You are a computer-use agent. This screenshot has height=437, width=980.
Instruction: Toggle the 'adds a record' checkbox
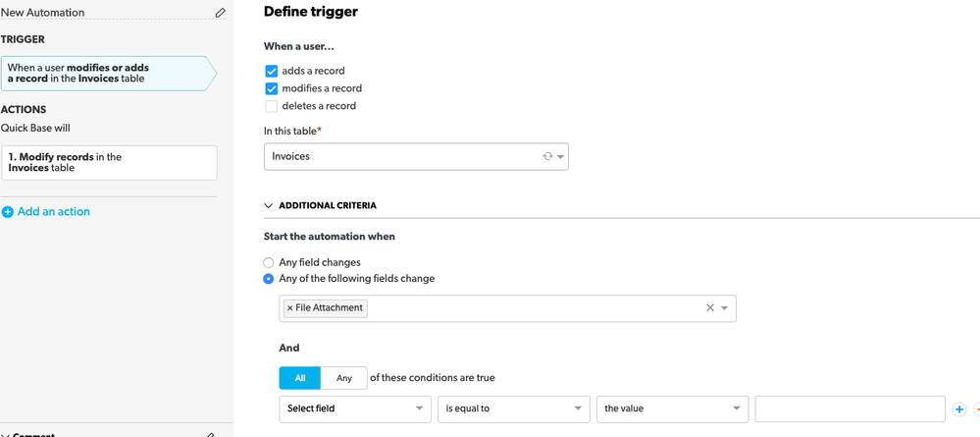coord(272,71)
